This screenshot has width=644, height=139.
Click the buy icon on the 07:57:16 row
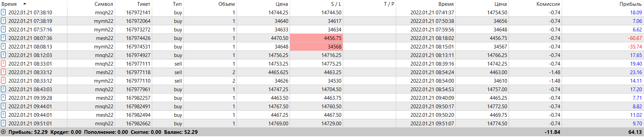point(3,29)
